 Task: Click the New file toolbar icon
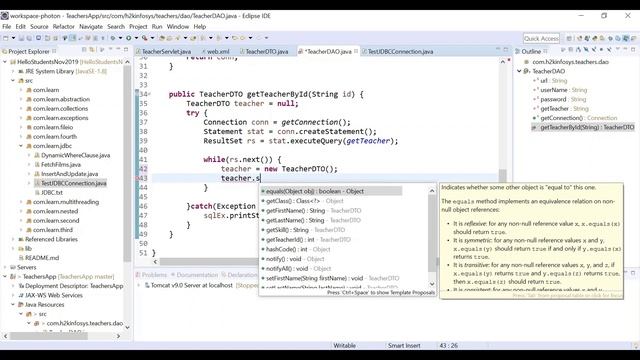5,38
